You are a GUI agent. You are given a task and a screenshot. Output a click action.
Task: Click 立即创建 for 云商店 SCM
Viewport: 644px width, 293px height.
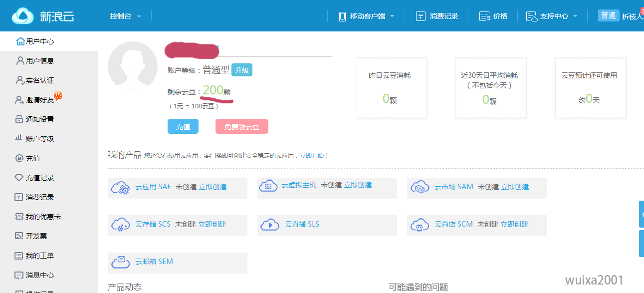(514, 224)
